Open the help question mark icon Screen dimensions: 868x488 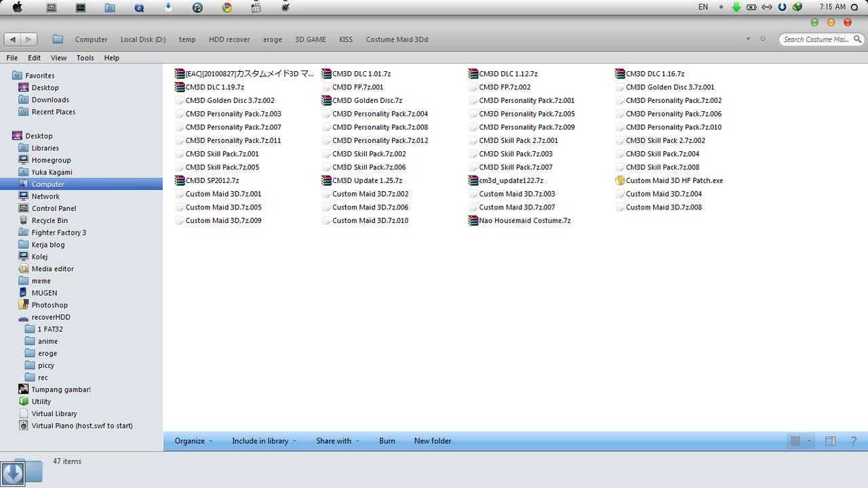point(853,441)
